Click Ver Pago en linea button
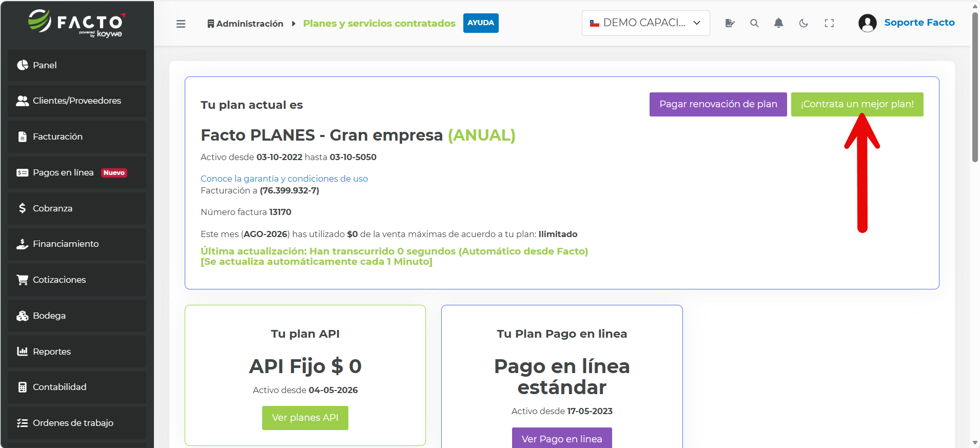The width and height of the screenshot is (980, 448). (562, 438)
